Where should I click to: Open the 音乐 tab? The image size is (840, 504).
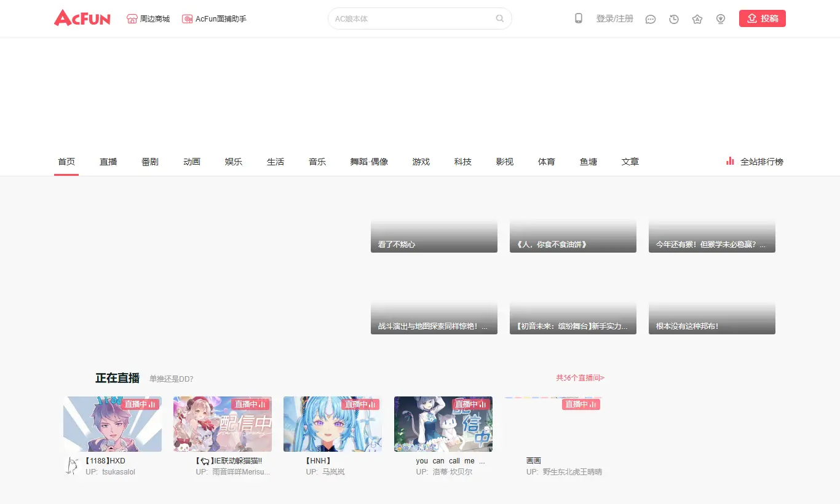(317, 162)
